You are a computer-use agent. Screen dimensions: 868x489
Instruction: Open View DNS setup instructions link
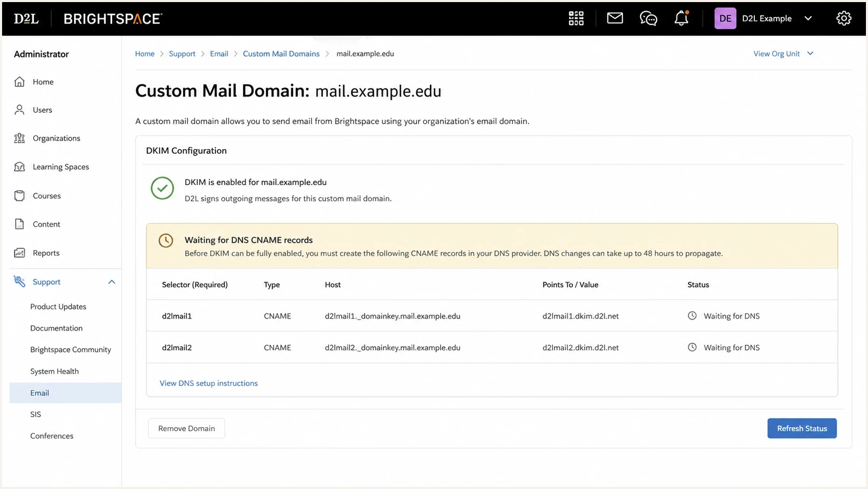(209, 383)
